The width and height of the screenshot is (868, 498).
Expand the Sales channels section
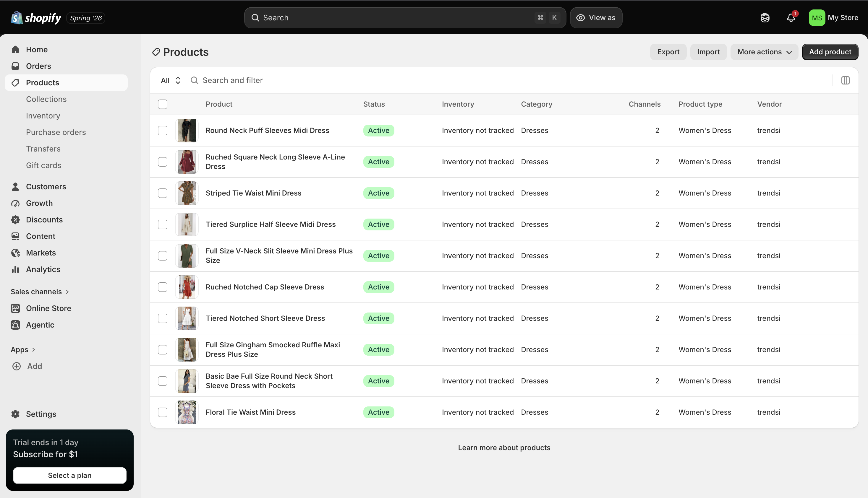click(x=40, y=292)
